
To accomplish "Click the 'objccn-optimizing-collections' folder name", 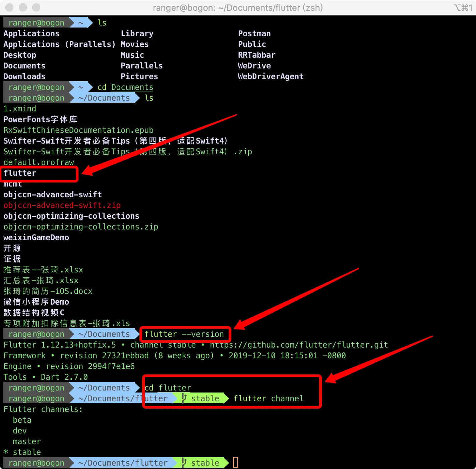I will [71, 216].
